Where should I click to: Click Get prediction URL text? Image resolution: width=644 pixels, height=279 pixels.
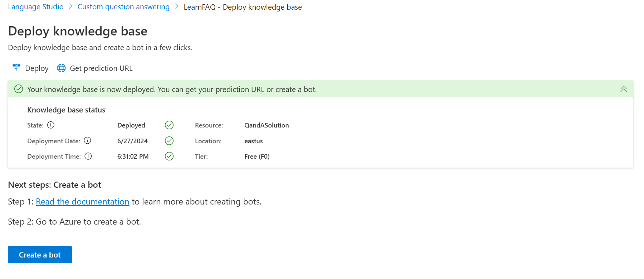coord(101,68)
